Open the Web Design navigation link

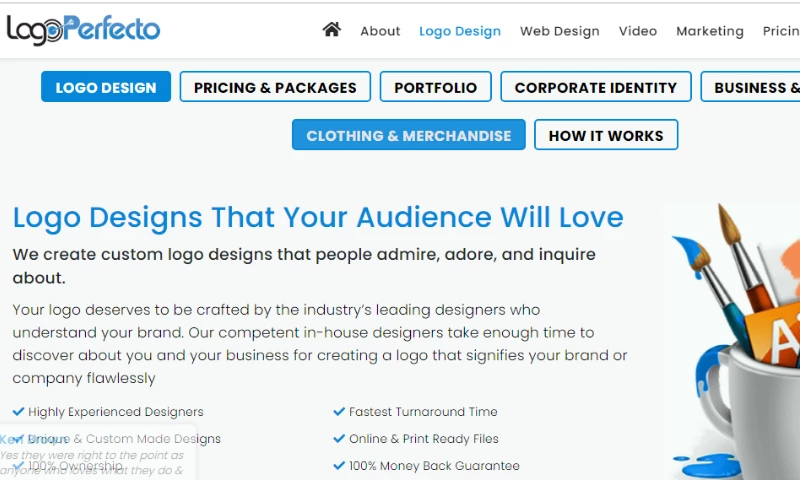559,31
